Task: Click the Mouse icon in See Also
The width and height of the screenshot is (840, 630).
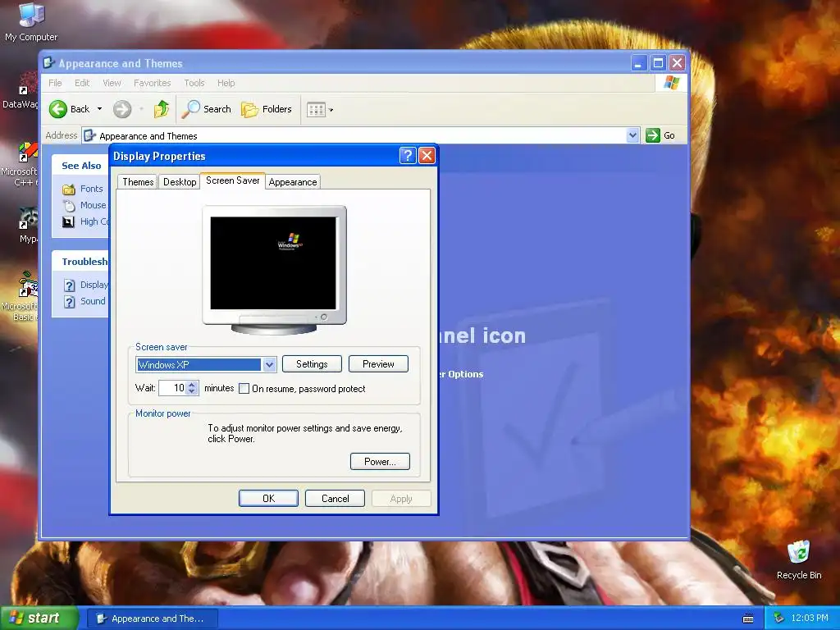Action: tap(69, 205)
